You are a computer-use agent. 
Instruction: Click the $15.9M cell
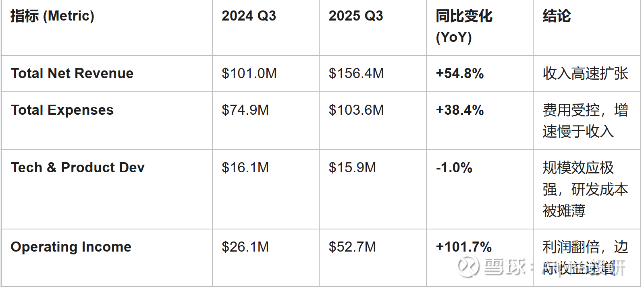coord(352,167)
